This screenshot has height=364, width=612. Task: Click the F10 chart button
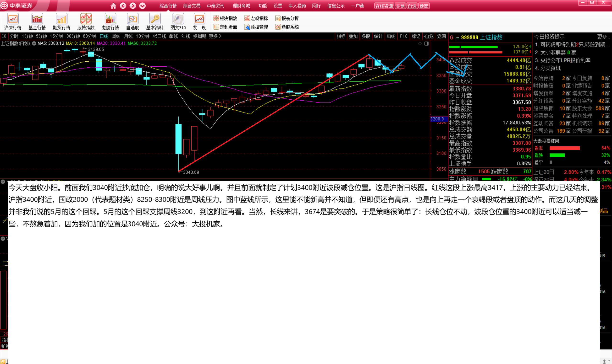point(403,36)
